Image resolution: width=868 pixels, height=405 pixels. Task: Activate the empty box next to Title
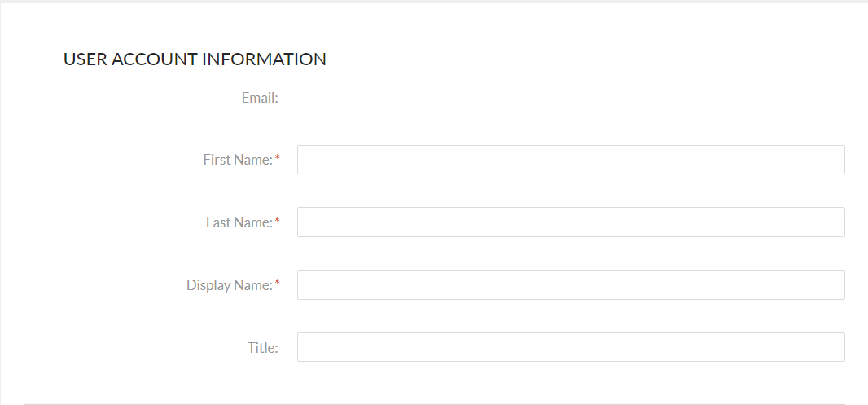coord(570,347)
